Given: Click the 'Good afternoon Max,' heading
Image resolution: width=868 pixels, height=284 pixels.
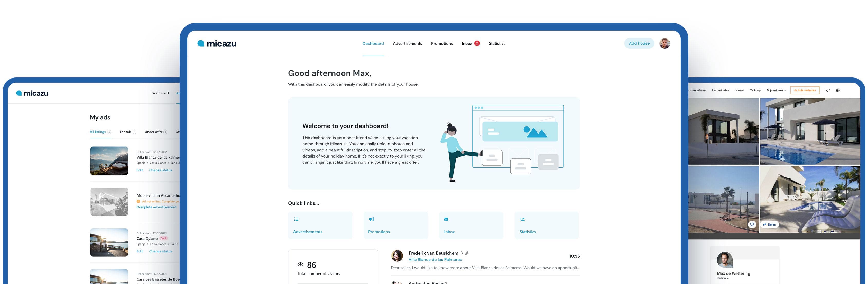Looking at the screenshot, I should 329,73.
